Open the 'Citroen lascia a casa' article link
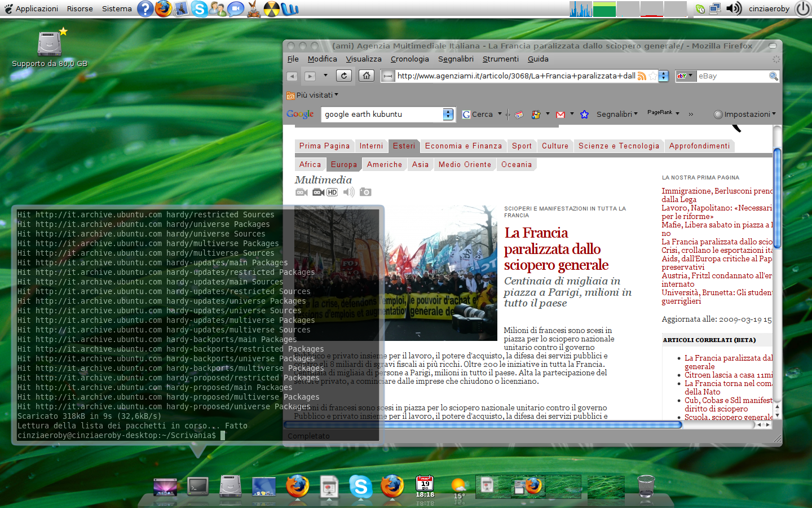This screenshot has height=508, width=812. [728, 375]
